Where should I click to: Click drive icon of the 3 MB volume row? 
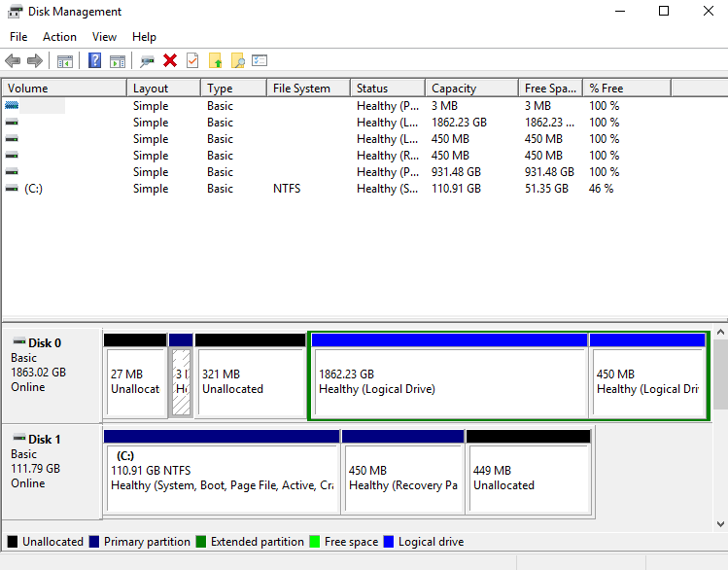[x=12, y=105]
